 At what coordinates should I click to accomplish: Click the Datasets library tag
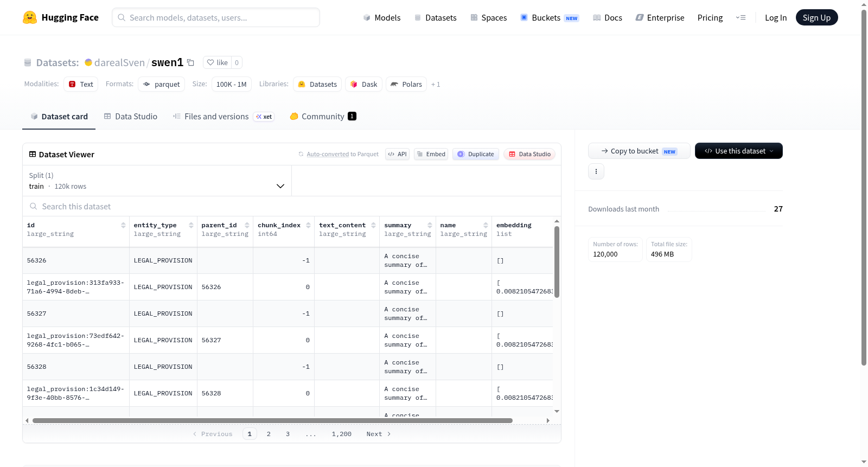click(317, 84)
